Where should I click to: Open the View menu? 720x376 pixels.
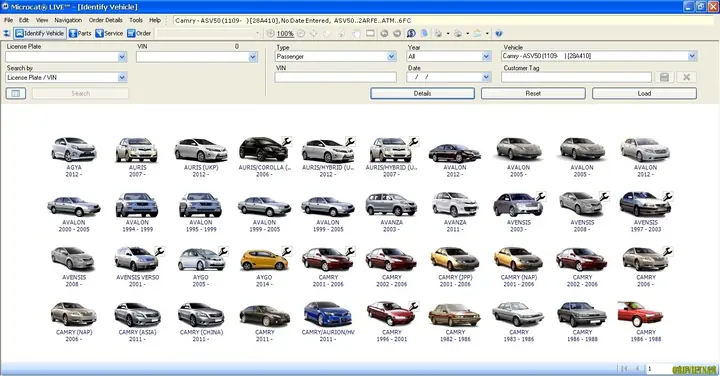coord(42,20)
